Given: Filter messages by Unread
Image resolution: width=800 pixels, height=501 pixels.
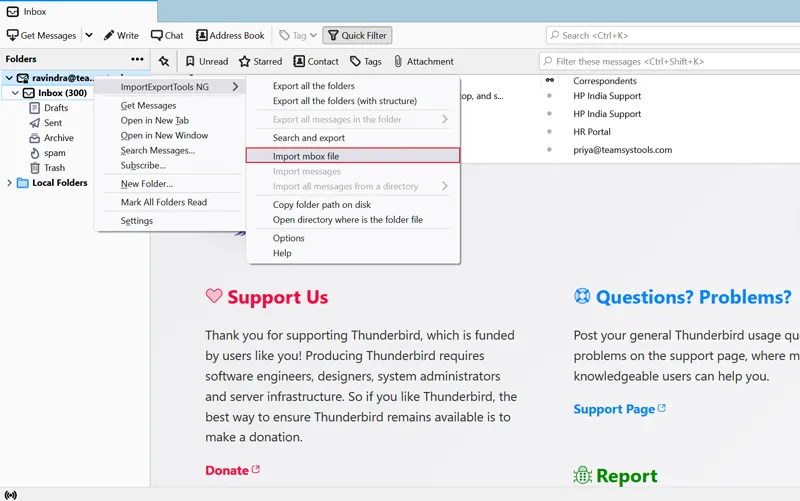Looking at the screenshot, I should click(207, 61).
